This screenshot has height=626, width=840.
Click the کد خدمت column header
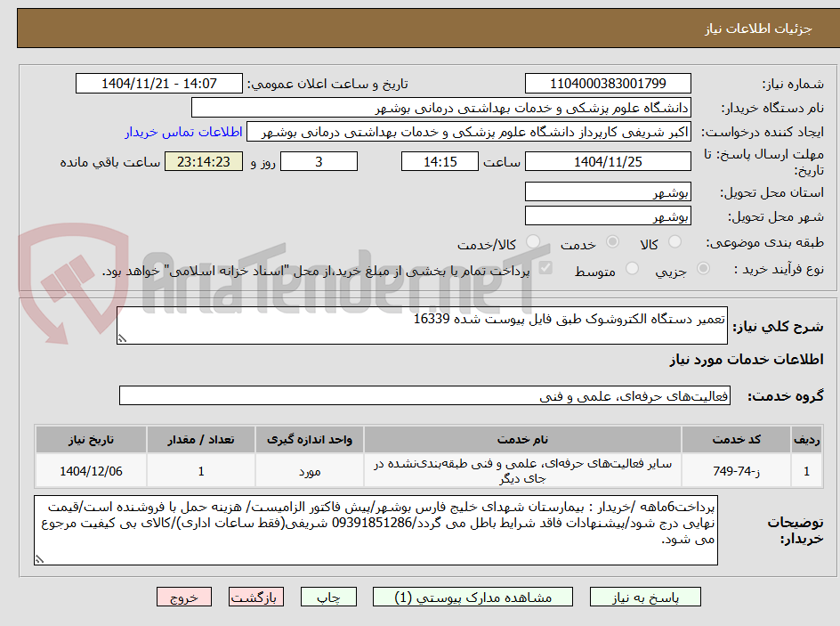(x=736, y=440)
